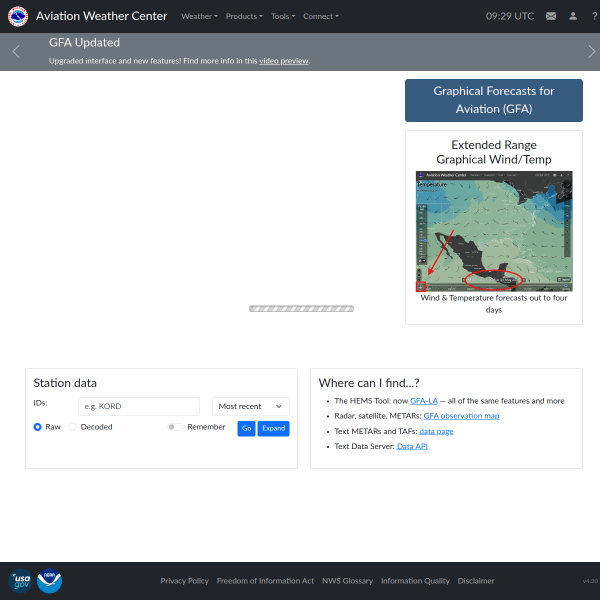The height and width of the screenshot is (600, 600).
Task: Click the Station data heading
Action: pyautogui.click(x=65, y=383)
